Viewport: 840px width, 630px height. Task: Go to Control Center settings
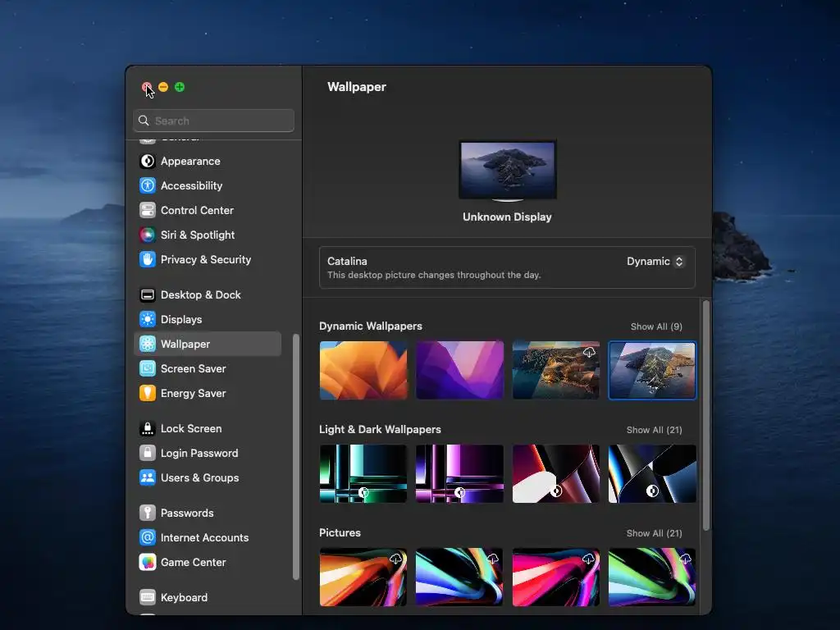tap(197, 211)
